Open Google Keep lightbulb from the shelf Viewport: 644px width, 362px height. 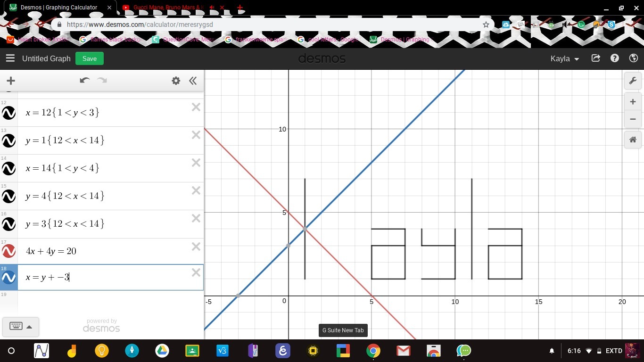[x=102, y=351]
